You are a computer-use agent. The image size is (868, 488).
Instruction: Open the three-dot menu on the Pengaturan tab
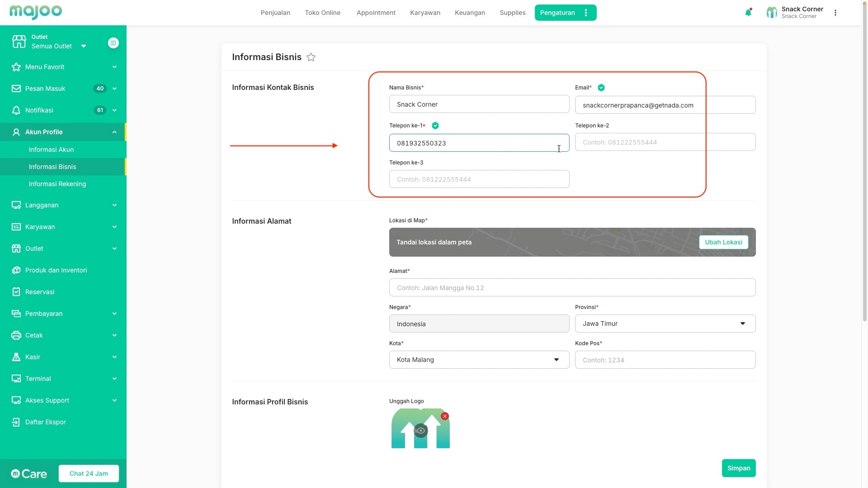coord(586,13)
